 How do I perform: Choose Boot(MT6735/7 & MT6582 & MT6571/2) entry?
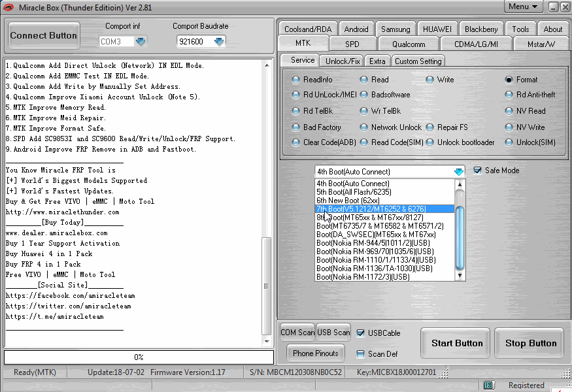coord(385,225)
